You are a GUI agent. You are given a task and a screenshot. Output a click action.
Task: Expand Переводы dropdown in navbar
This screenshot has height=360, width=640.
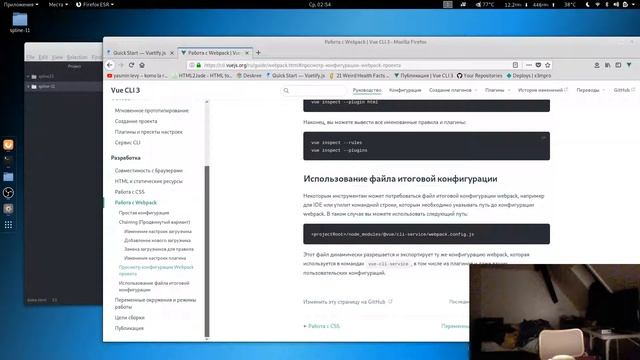point(590,90)
